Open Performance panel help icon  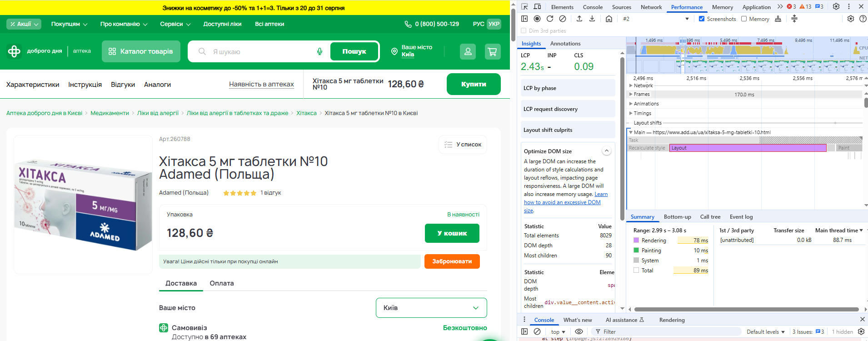863,19
